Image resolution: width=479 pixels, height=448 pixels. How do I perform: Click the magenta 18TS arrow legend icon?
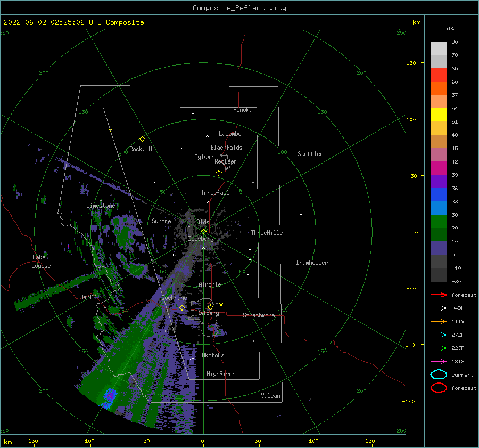439,362
